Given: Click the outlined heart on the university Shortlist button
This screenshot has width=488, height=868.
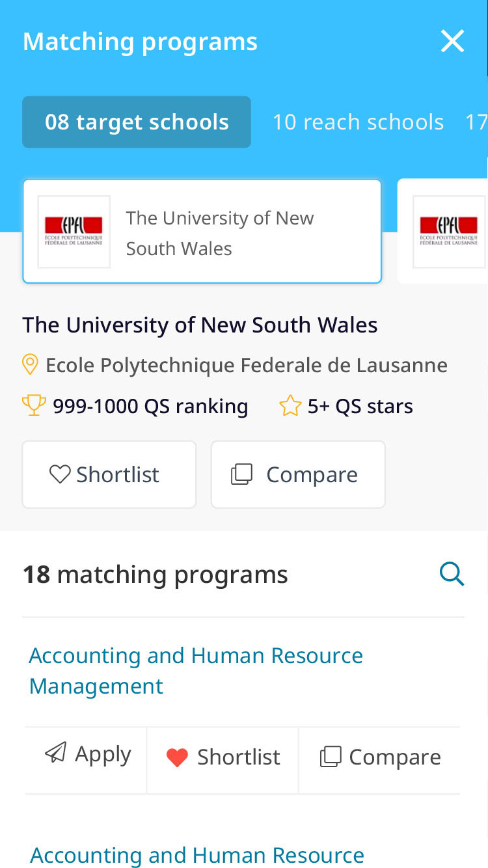Looking at the screenshot, I should point(60,474).
